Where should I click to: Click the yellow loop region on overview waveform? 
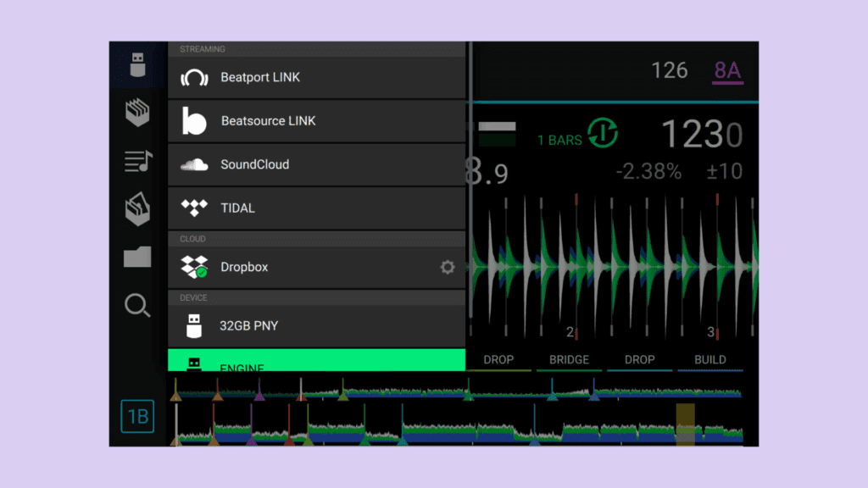[685, 424]
